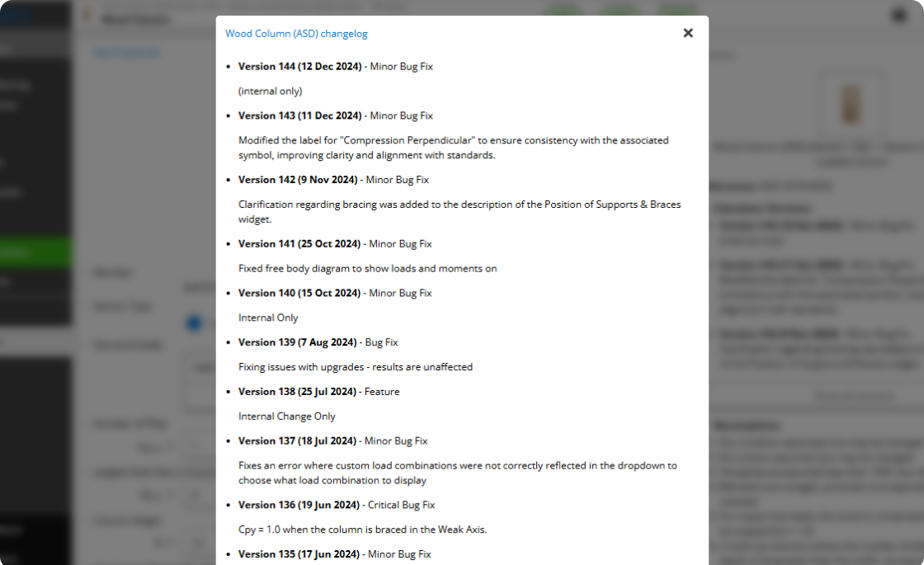Select the Version 144 (12 Dec 2024) entry

(x=335, y=67)
